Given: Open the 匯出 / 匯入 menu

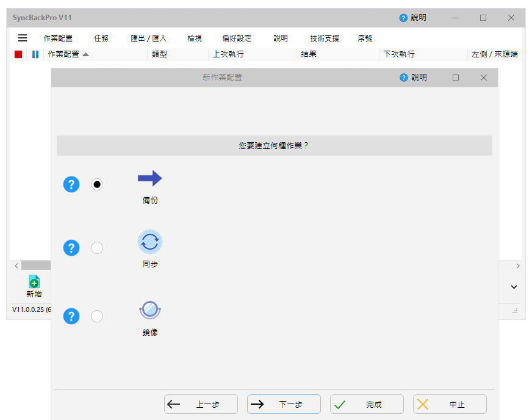Looking at the screenshot, I should click(148, 38).
